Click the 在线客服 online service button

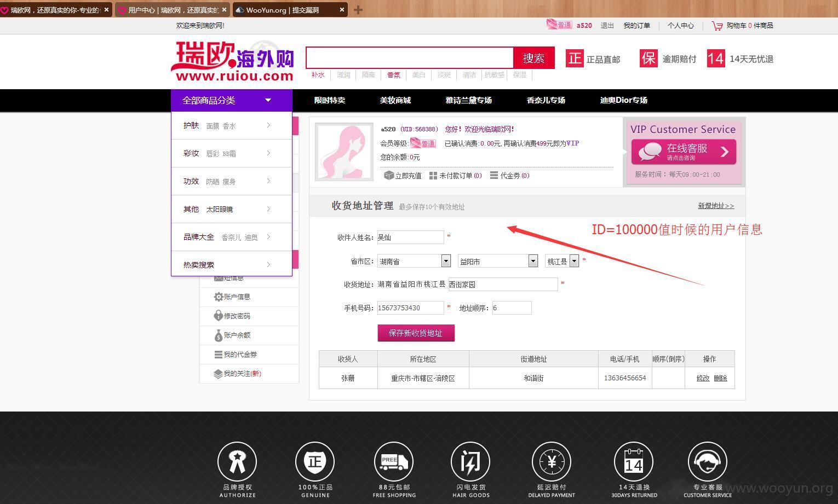684,152
